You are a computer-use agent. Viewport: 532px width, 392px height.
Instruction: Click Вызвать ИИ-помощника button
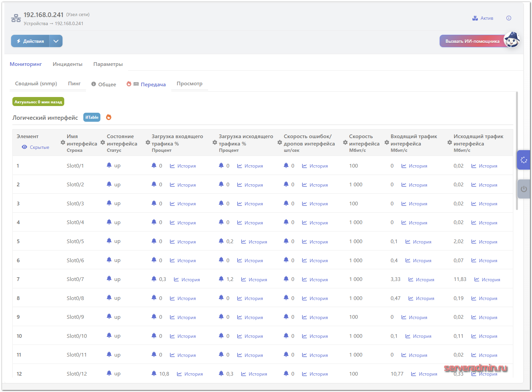click(x=472, y=41)
